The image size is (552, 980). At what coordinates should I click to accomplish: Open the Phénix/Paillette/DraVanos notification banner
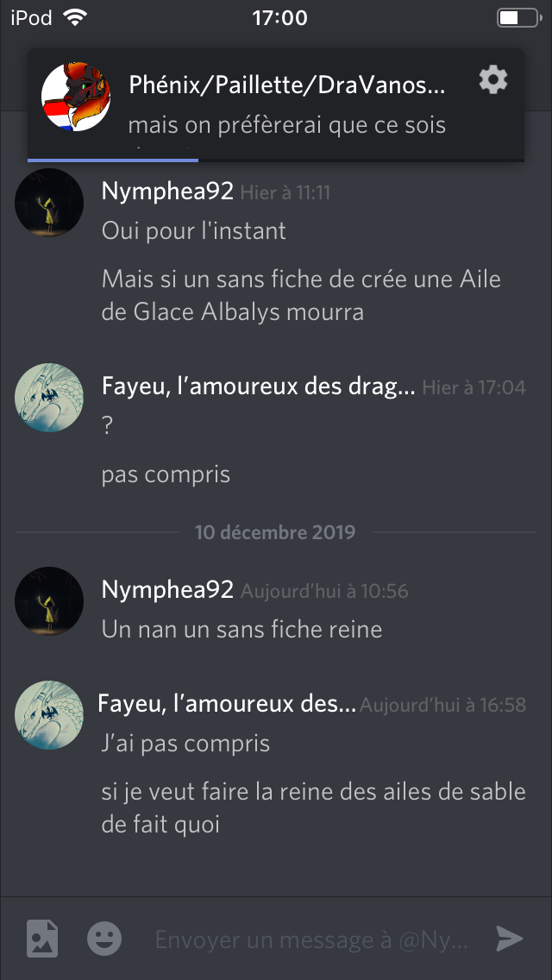tap(276, 105)
